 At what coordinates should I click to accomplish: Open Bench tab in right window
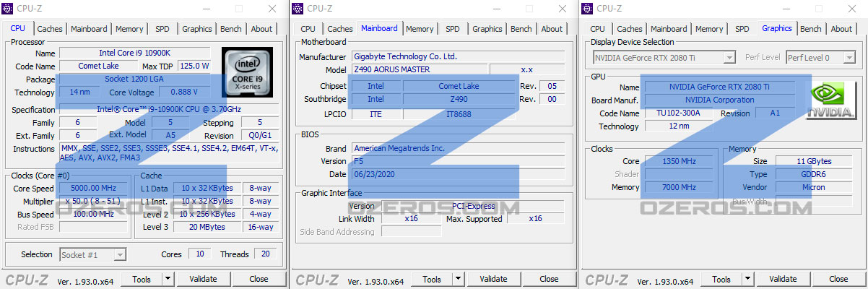pyautogui.click(x=811, y=29)
